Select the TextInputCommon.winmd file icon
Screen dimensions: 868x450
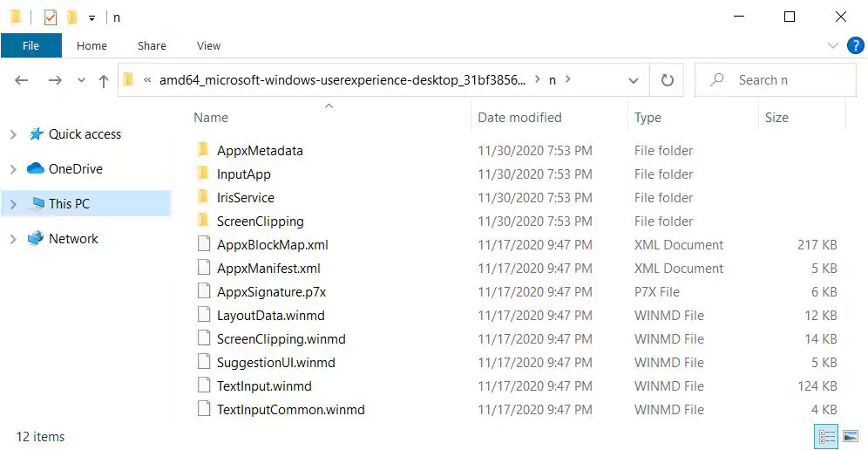(x=204, y=409)
